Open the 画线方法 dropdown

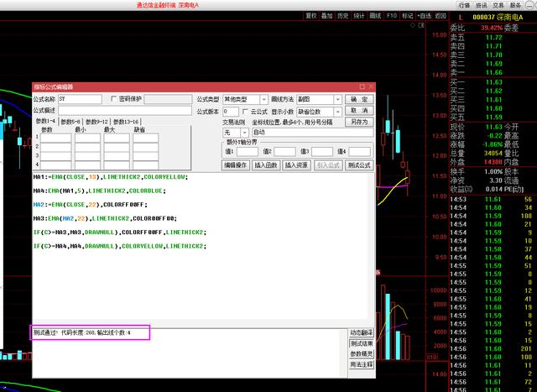338,99
